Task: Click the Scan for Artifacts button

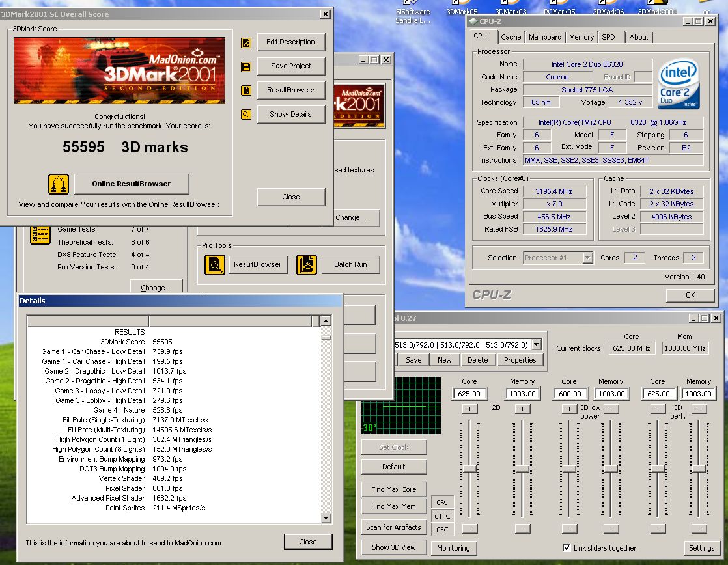Action: (394, 527)
